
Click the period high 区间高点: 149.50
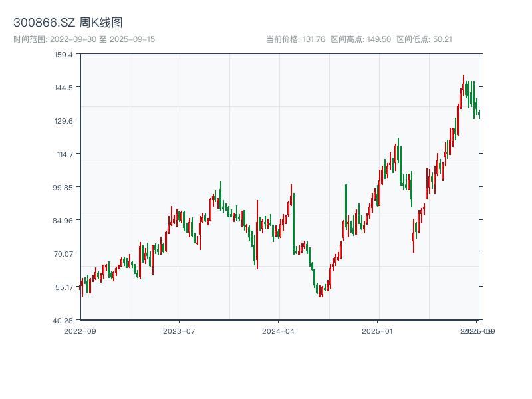pos(361,39)
